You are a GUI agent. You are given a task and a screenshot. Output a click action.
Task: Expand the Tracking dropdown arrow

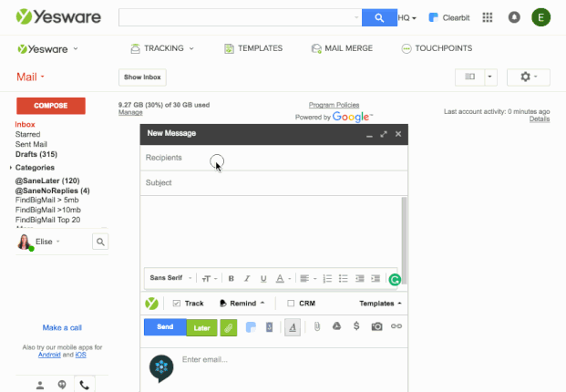[191, 48]
